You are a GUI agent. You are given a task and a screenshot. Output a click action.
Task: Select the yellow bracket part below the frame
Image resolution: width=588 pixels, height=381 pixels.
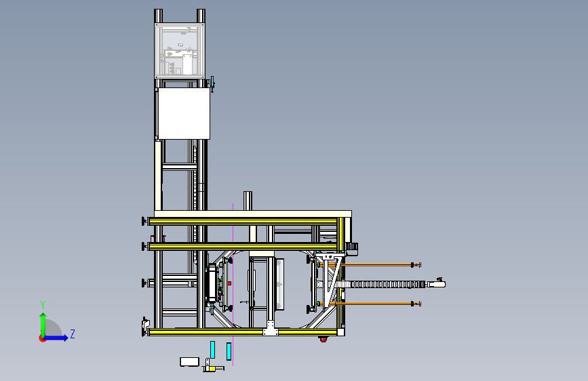[213, 369]
